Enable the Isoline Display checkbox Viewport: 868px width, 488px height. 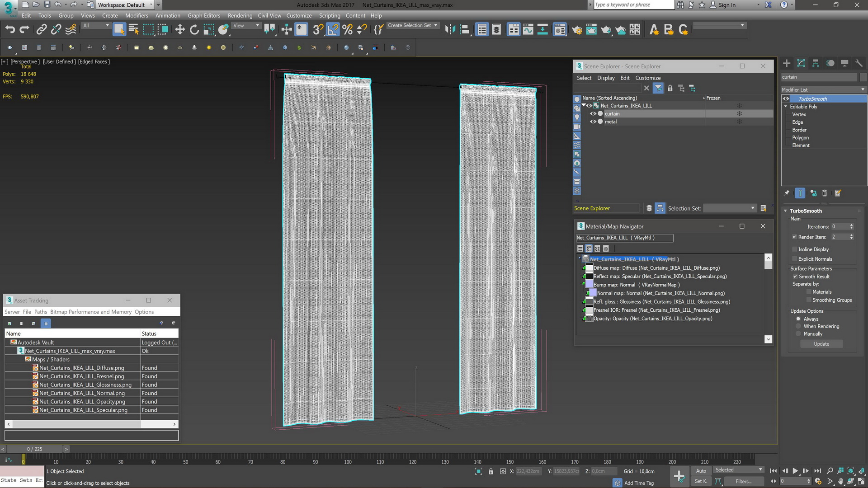pos(794,249)
